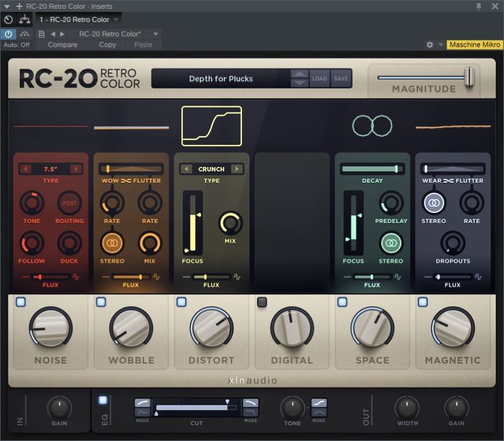Click the noise TONE knob
This screenshot has width=504, height=441.
point(32,203)
